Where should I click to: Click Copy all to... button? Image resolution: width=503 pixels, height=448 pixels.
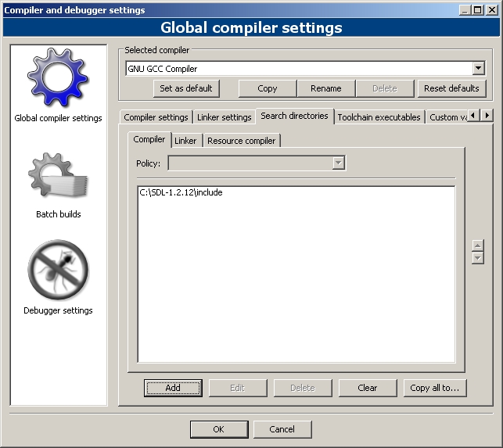coord(435,388)
